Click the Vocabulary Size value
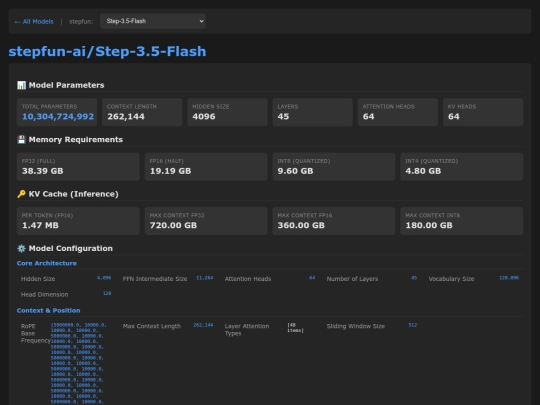This screenshot has height=405, width=540. click(x=509, y=278)
